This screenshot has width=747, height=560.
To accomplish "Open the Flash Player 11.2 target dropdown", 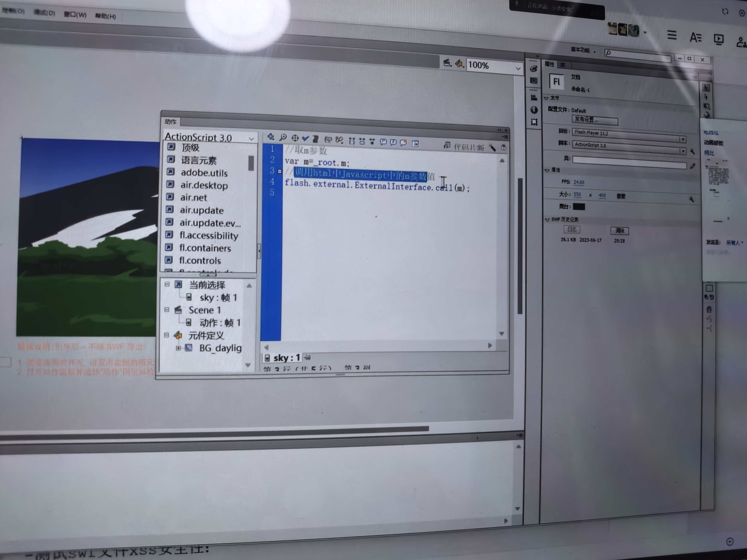I will point(682,139).
